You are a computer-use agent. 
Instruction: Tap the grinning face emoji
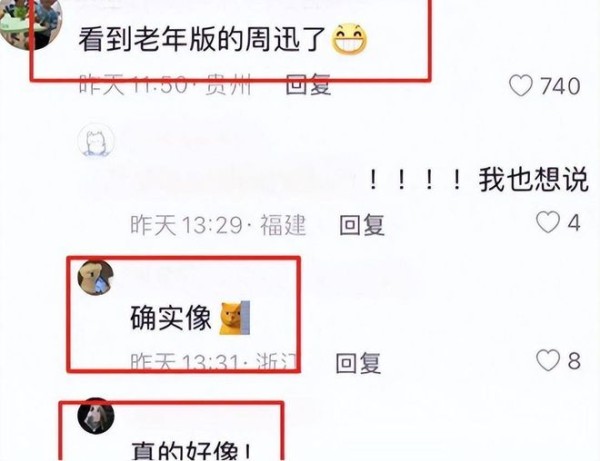coord(349,39)
